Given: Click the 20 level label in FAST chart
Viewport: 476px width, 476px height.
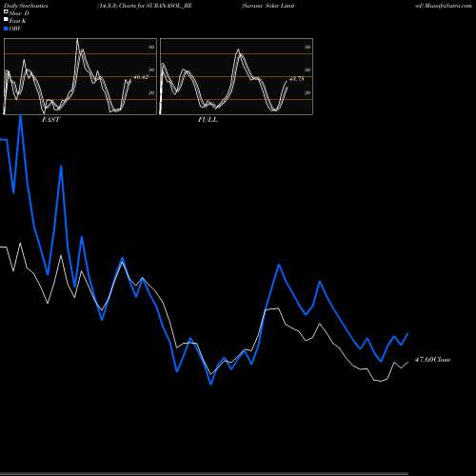Looking at the screenshot, I should coord(151,92).
